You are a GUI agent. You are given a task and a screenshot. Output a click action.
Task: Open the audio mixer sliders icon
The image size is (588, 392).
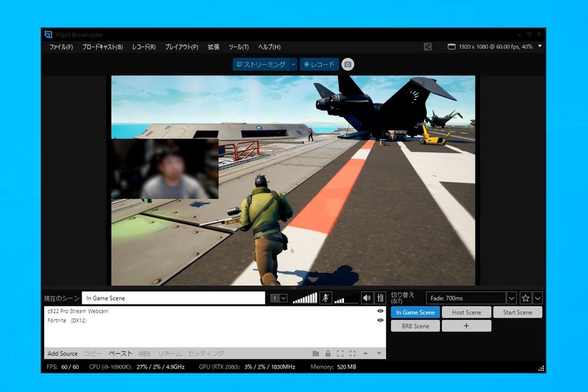point(380,298)
